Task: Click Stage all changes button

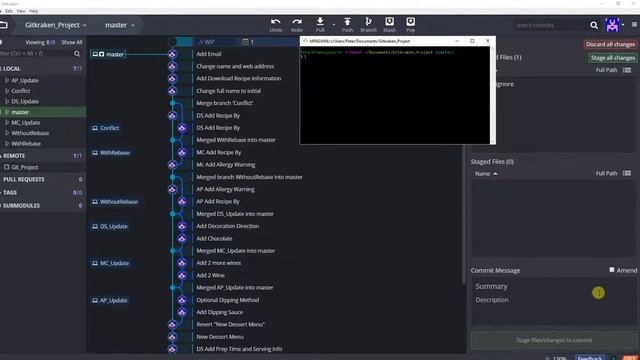Action: [613, 58]
